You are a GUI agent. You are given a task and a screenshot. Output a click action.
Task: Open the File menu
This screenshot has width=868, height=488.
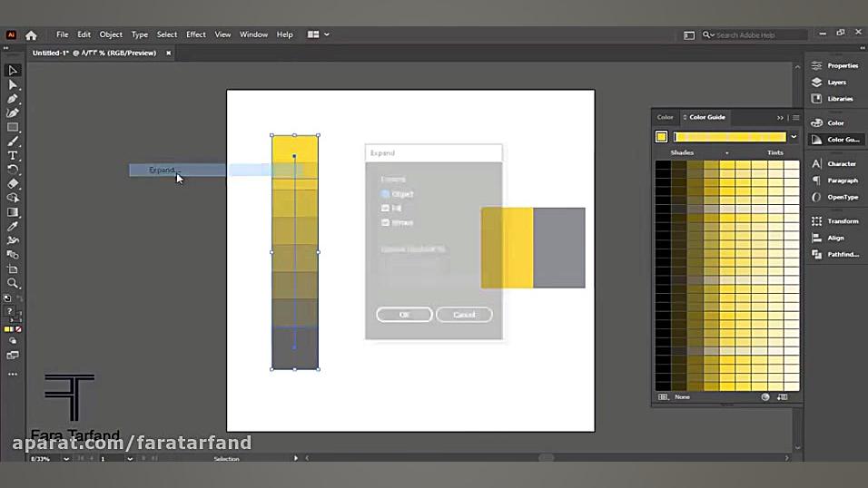tap(62, 34)
